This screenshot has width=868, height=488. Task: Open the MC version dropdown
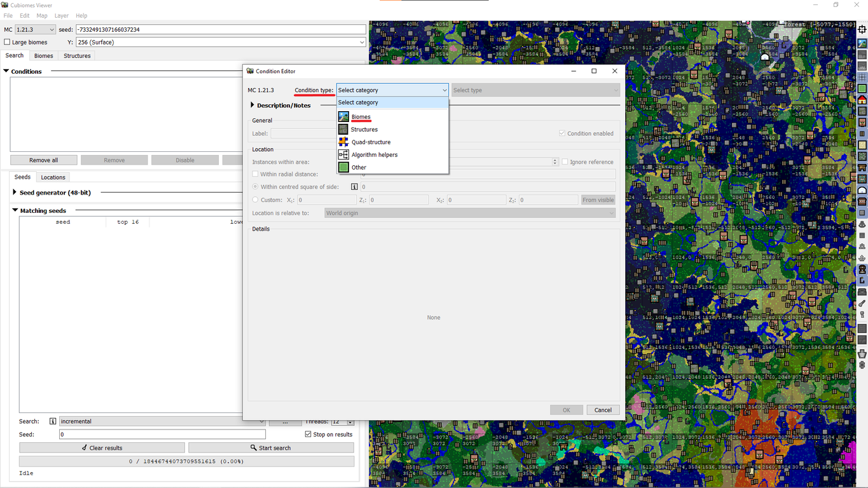coord(36,30)
